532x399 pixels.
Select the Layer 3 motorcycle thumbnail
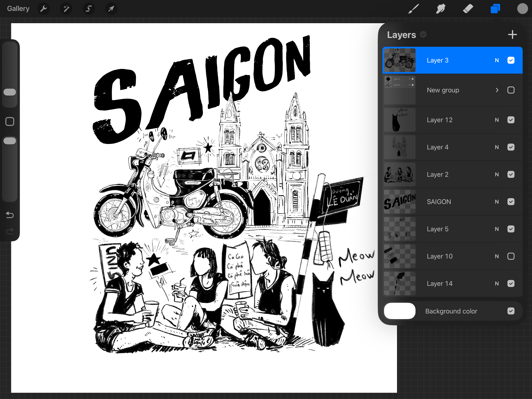click(x=399, y=60)
